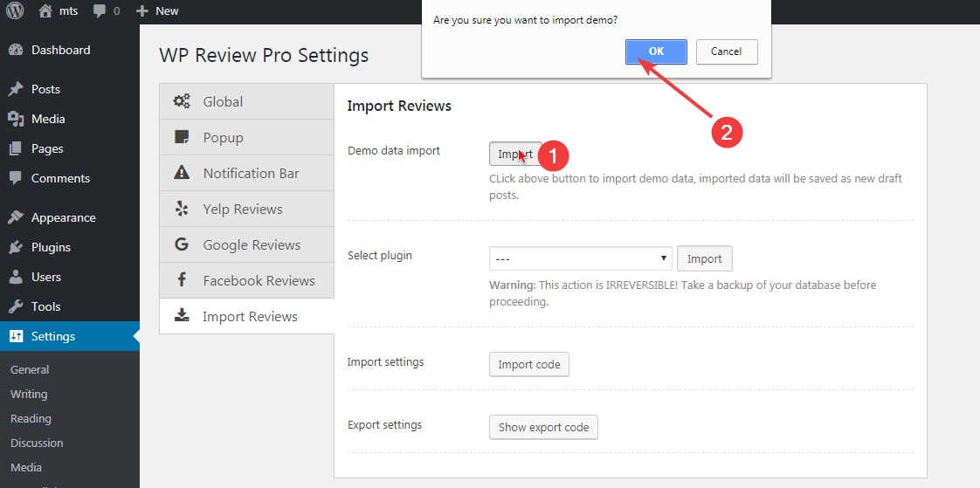Click the WP Review Pro Settings title
This screenshot has height=488, width=980.
264,56
